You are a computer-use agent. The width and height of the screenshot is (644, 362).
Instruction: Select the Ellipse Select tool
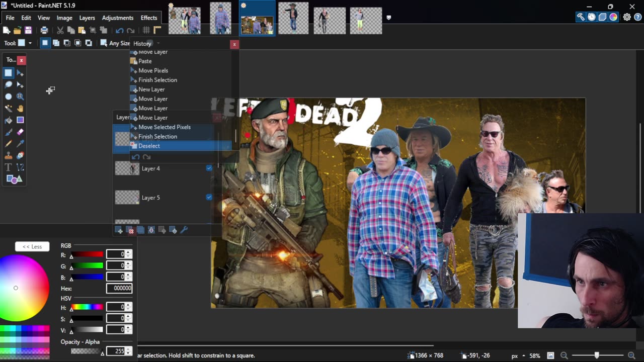(x=9, y=97)
